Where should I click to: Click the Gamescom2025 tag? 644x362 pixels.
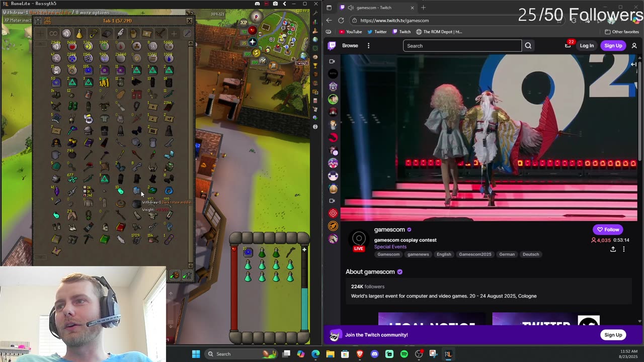[475, 254]
